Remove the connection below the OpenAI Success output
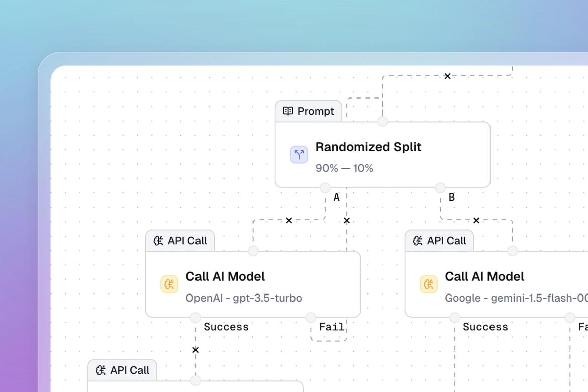 [x=195, y=350]
